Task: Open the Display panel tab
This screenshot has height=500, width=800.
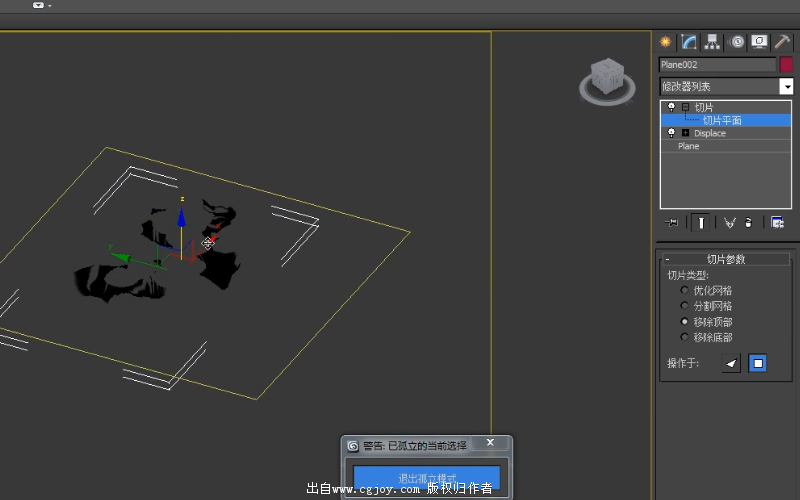Action: point(760,42)
